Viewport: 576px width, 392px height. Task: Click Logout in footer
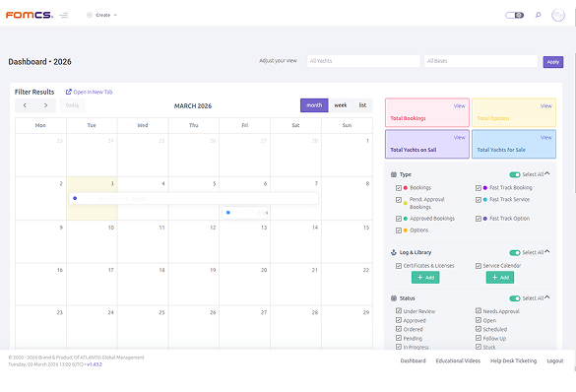(555, 360)
